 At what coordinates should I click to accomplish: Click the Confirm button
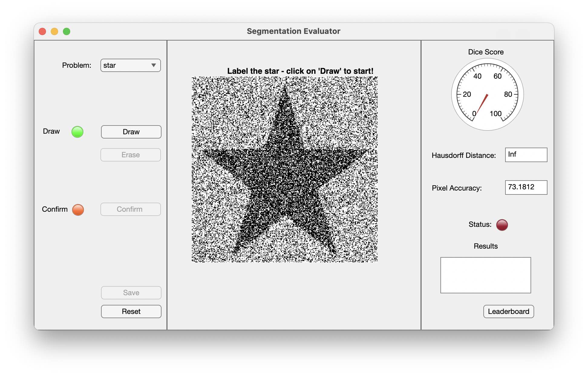click(131, 209)
